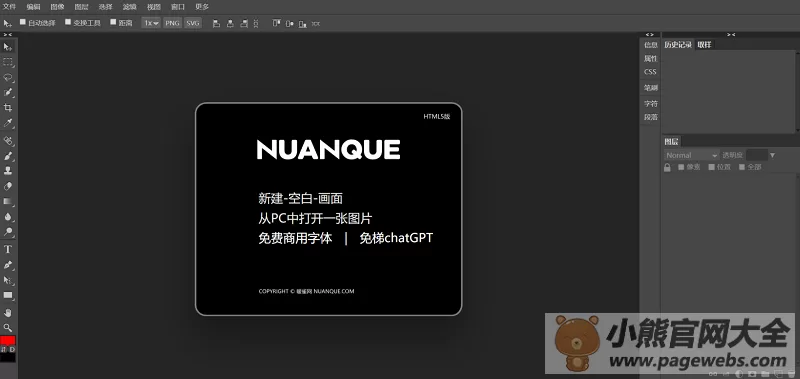Select the Dodge tool
The height and width of the screenshot is (379, 800).
click(x=8, y=232)
